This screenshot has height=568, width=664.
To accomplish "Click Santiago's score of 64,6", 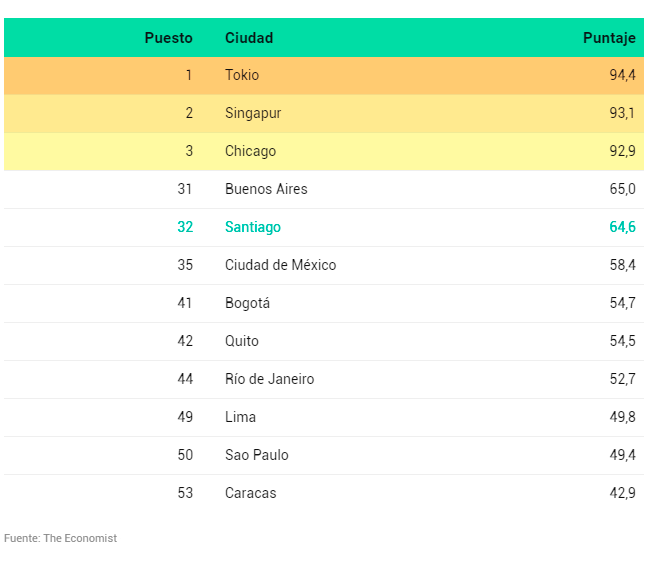I will (622, 227).
